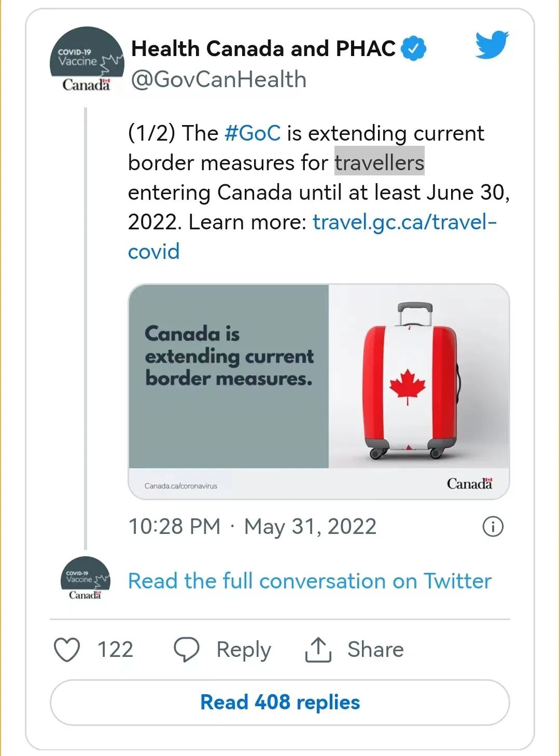
Task: Open the #GoC hashtag link
Action: [x=253, y=133]
